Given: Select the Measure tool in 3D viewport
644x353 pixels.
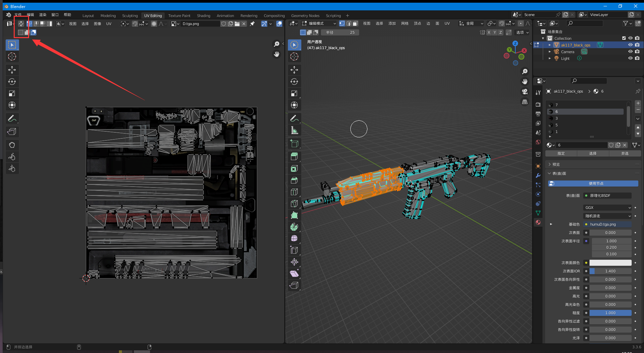Looking at the screenshot, I should tap(294, 130).
